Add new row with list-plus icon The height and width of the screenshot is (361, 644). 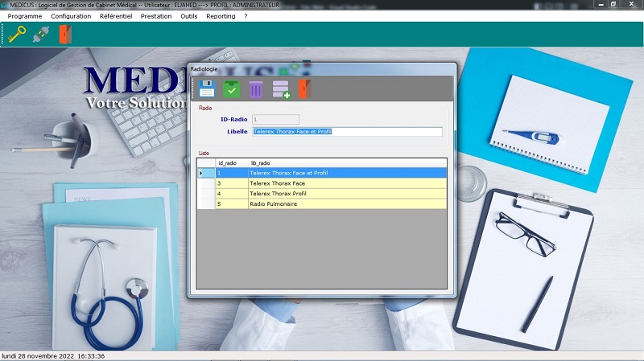(x=281, y=89)
